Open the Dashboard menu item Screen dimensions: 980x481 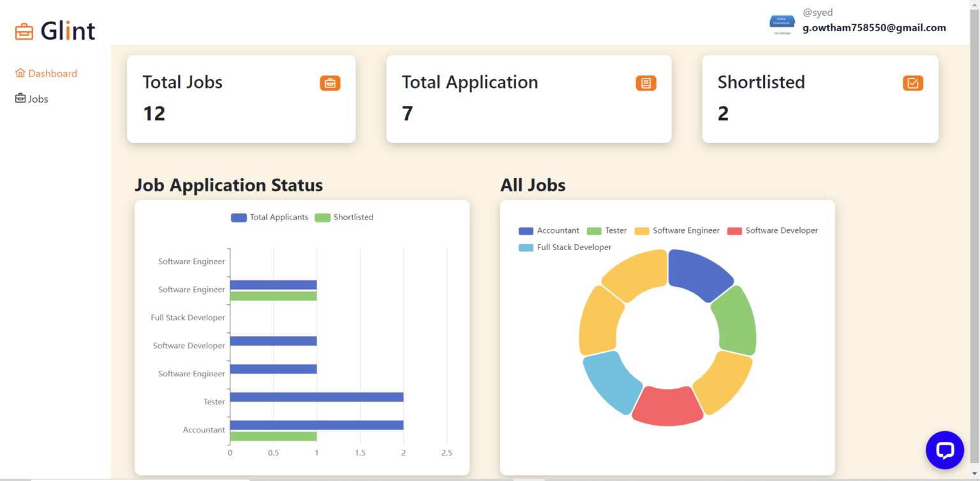pos(52,73)
